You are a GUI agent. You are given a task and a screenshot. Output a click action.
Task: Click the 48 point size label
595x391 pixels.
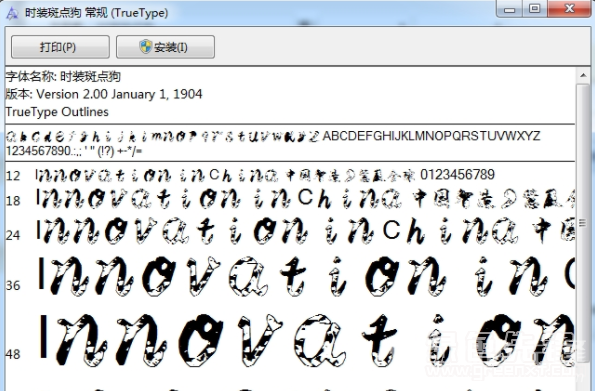coord(13,354)
